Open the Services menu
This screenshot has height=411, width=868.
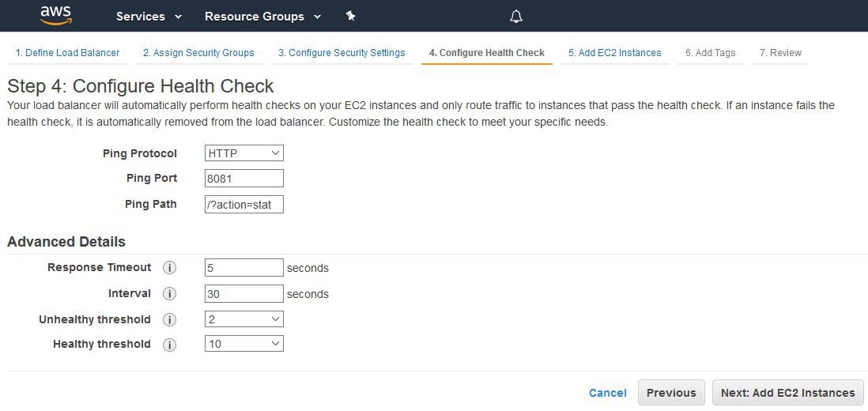149,17
